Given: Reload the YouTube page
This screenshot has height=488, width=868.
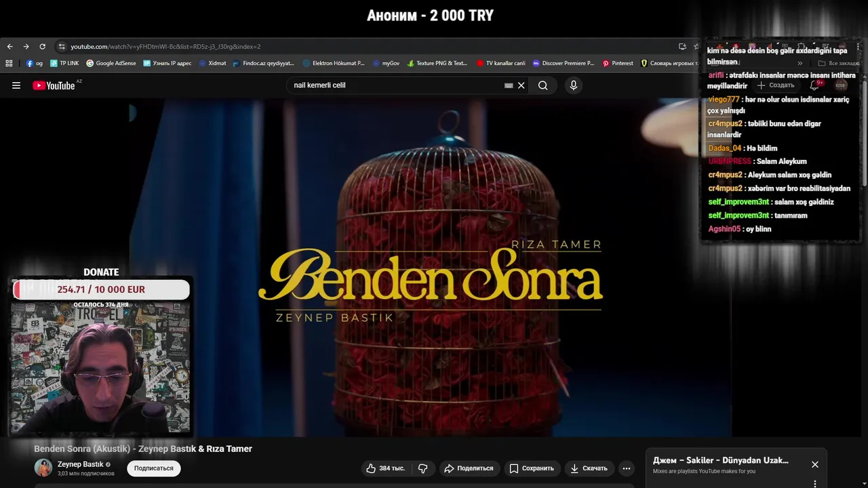Looking at the screenshot, I should pos(42,47).
